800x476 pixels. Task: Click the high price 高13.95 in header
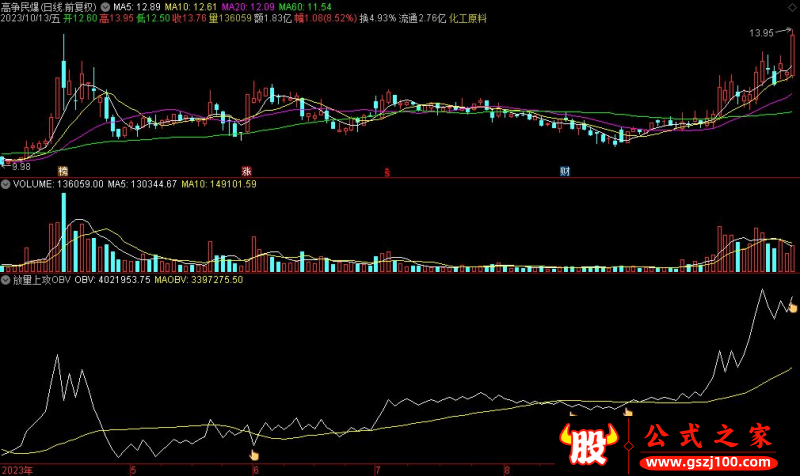click(116, 18)
